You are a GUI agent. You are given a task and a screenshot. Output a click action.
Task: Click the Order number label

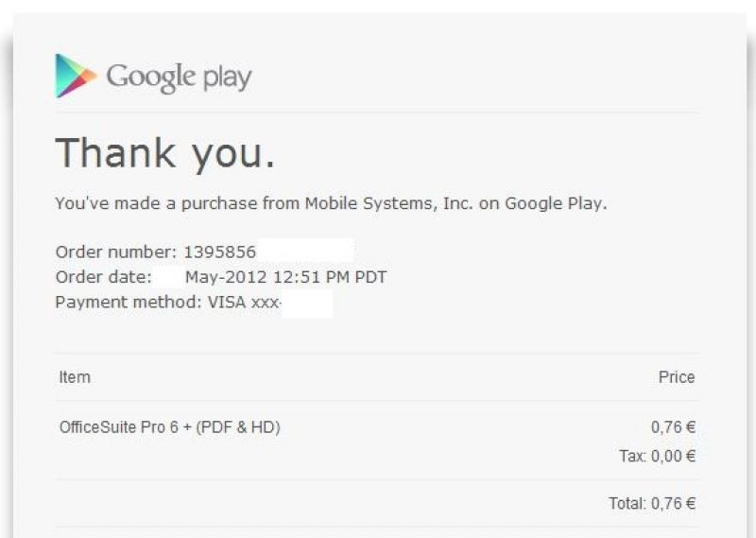[116, 252]
